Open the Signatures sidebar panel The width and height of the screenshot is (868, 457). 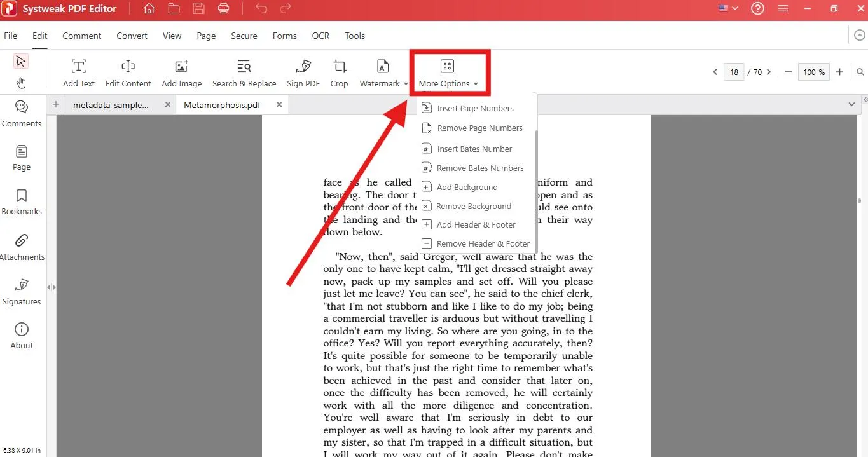[22, 291]
